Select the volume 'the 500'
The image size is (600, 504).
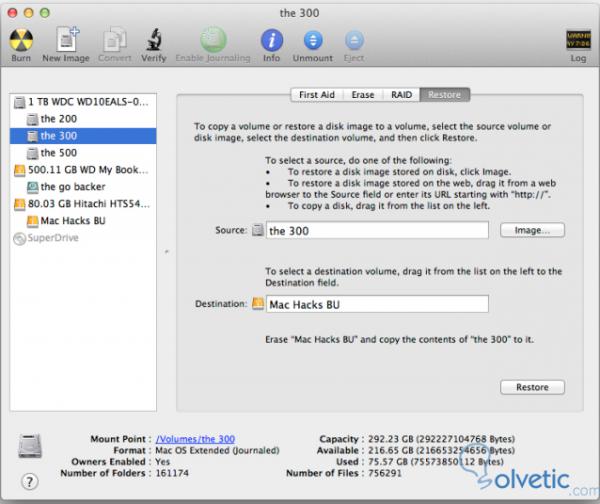83,153
